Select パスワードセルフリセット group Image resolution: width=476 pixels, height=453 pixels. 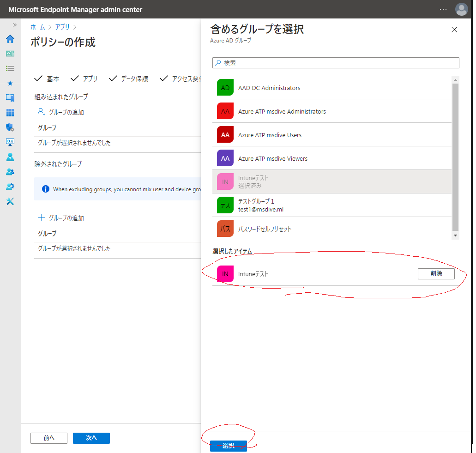332,229
